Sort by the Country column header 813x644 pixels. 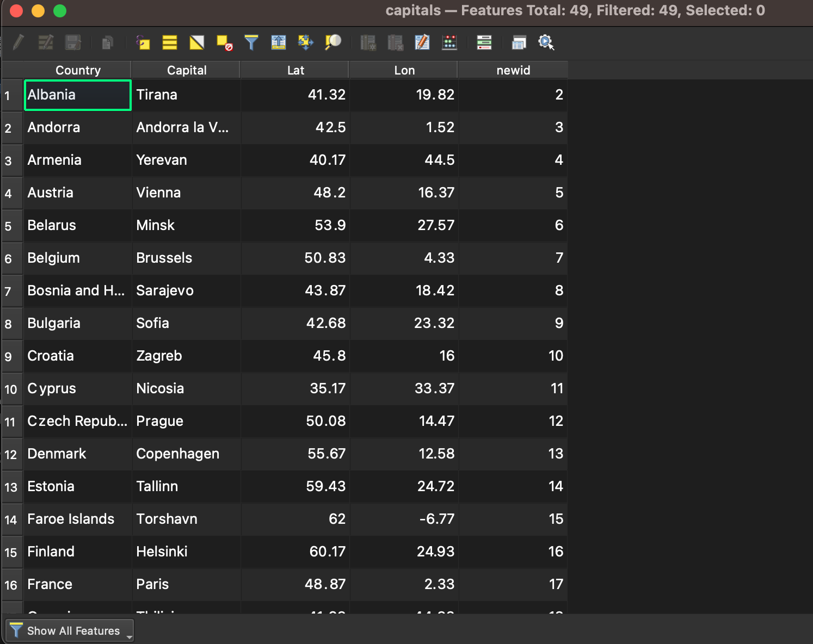(78, 70)
